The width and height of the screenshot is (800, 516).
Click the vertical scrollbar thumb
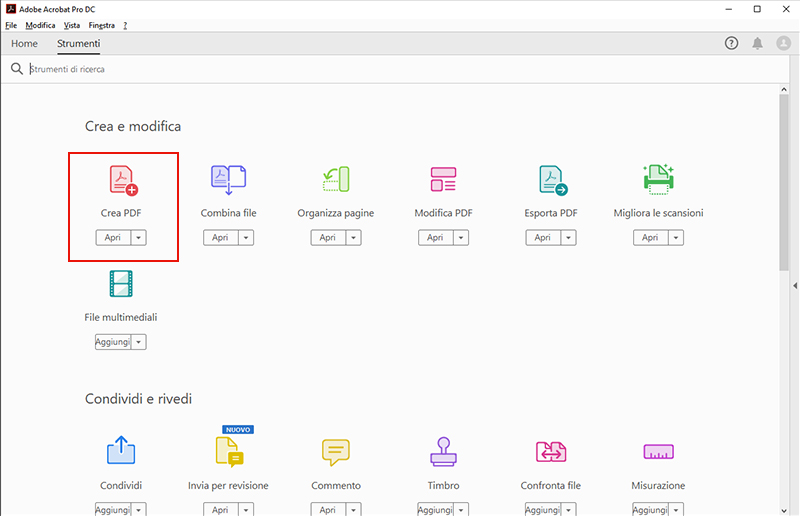(784, 182)
